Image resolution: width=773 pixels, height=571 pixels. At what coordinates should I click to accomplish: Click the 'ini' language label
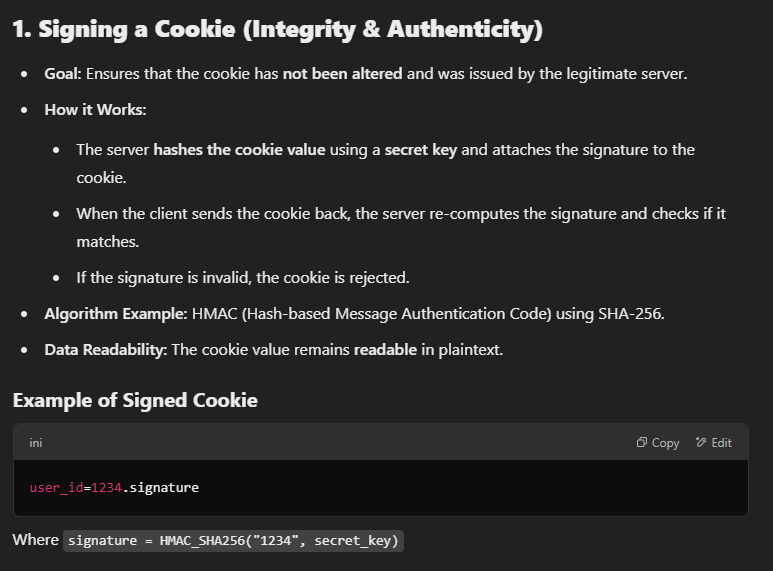(37, 443)
